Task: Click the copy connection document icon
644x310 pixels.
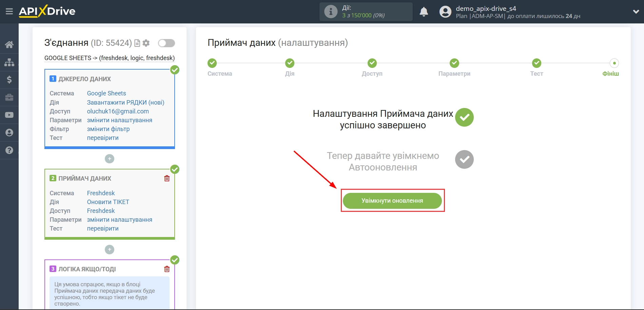Action: pyautogui.click(x=137, y=43)
